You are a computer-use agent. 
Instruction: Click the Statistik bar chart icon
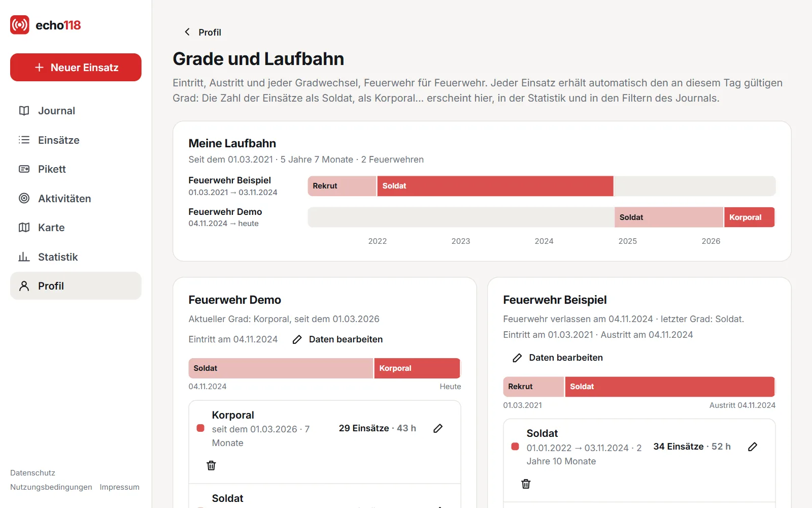click(x=24, y=257)
